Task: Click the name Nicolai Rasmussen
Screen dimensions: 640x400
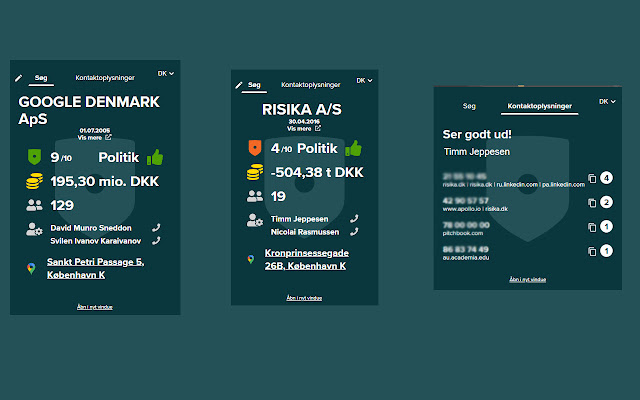Action: click(x=305, y=232)
